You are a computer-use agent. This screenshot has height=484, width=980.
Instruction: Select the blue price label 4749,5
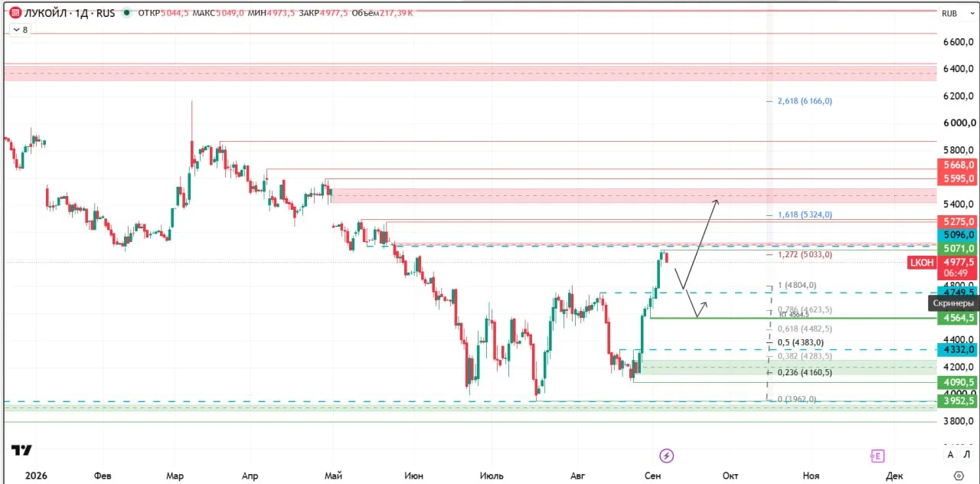pyautogui.click(x=959, y=292)
